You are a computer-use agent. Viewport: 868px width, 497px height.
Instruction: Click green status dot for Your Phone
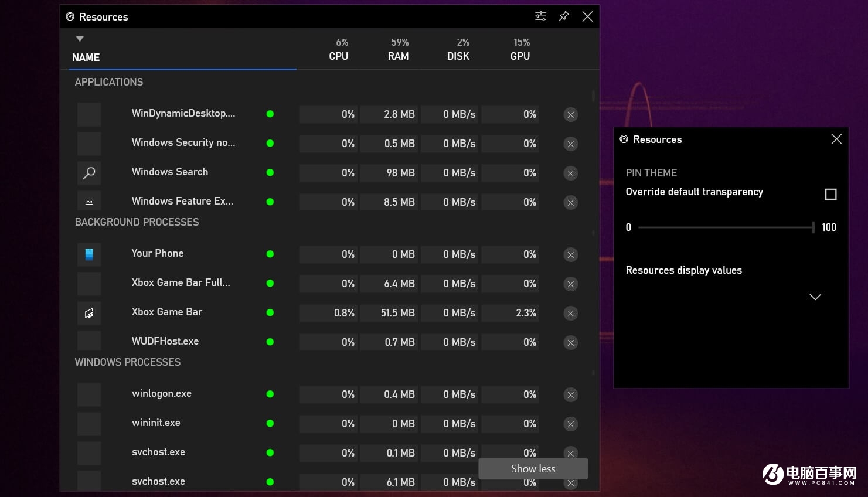270,254
